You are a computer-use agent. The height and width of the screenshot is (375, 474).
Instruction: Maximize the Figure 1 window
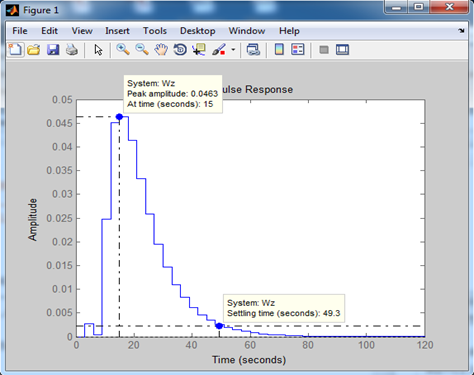[419, 6]
